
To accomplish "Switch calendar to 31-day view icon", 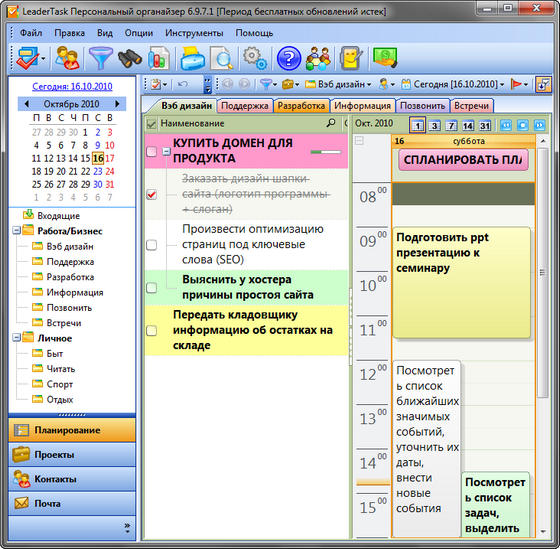I will [x=485, y=125].
